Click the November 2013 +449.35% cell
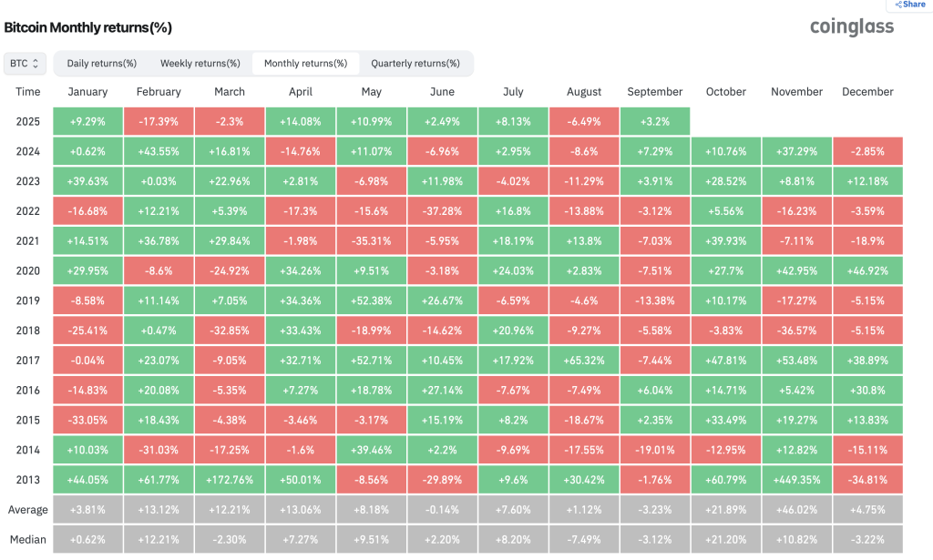Viewport: 933px width, 560px height. tap(796, 478)
